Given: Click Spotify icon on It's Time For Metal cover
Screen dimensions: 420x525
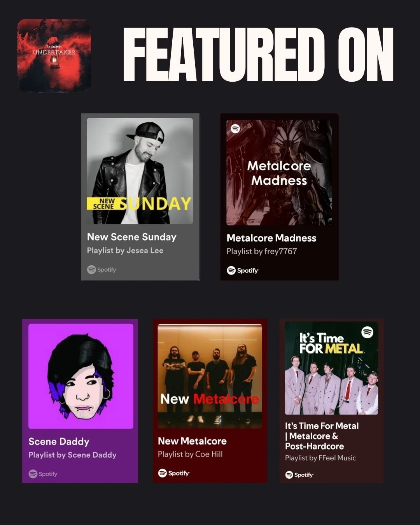Looking at the screenshot, I should tap(367, 332).
